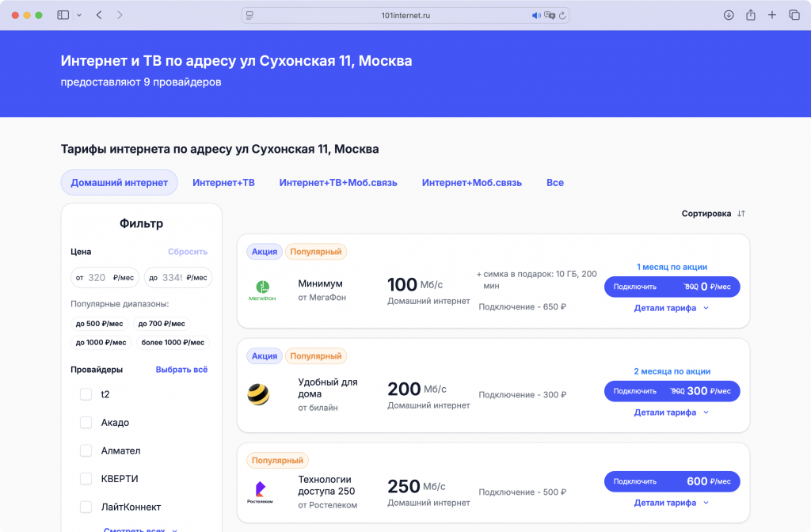Go back with the back arrow
Screen dimensions: 811x532
[x=99, y=15]
